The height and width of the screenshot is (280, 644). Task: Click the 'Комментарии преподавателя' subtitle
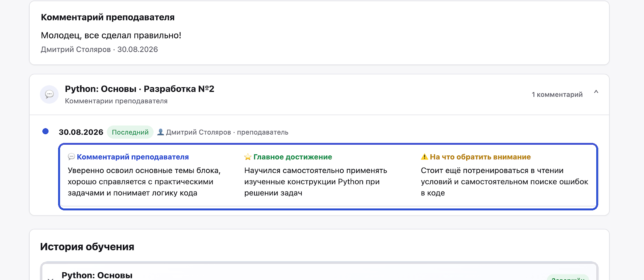click(x=116, y=101)
